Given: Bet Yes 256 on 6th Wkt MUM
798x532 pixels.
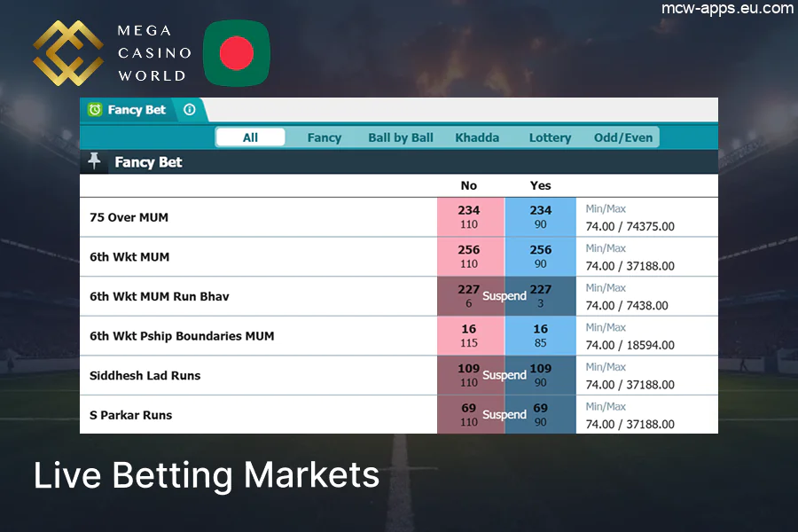Looking at the screenshot, I should click(x=541, y=256).
